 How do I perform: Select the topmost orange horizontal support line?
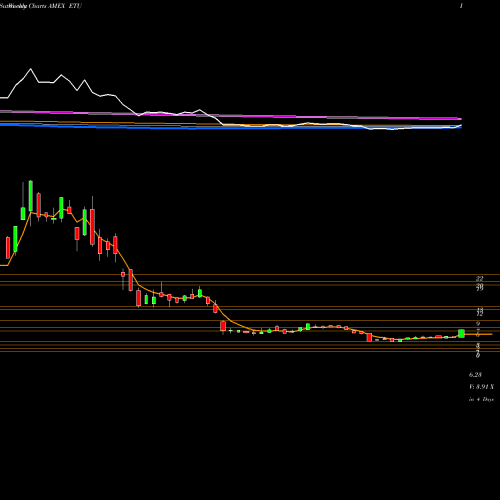point(250,275)
